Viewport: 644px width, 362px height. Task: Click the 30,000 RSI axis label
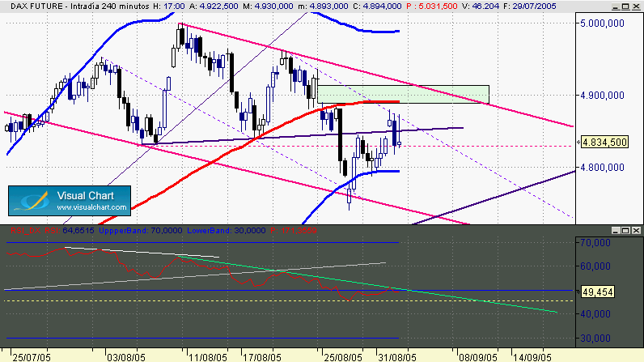595,339
